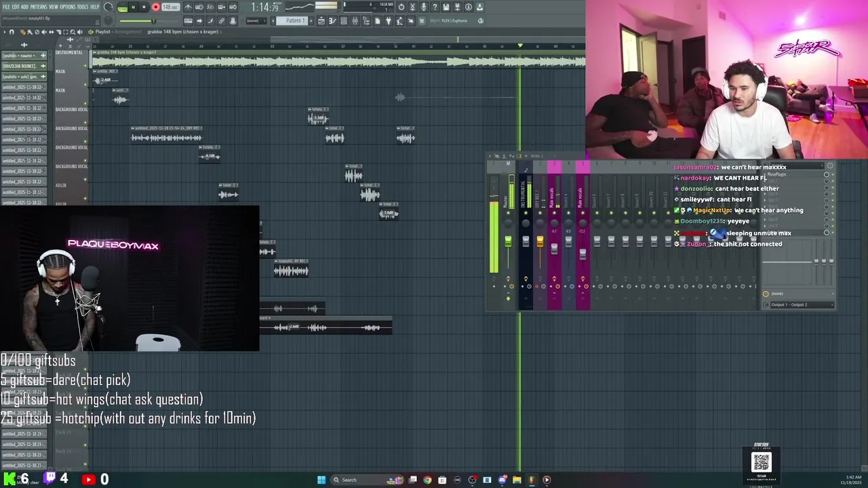Toggle Song/Pattern mode button
868x488 pixels.
coord(122,7)
